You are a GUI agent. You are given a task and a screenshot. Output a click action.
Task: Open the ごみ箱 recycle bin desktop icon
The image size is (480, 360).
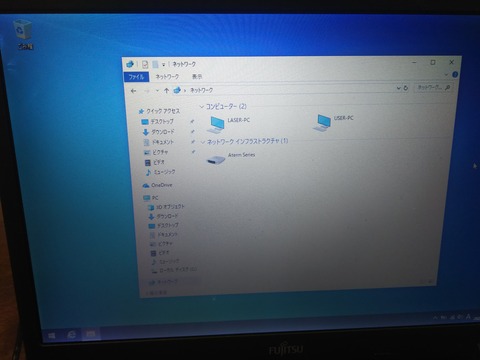24,35
